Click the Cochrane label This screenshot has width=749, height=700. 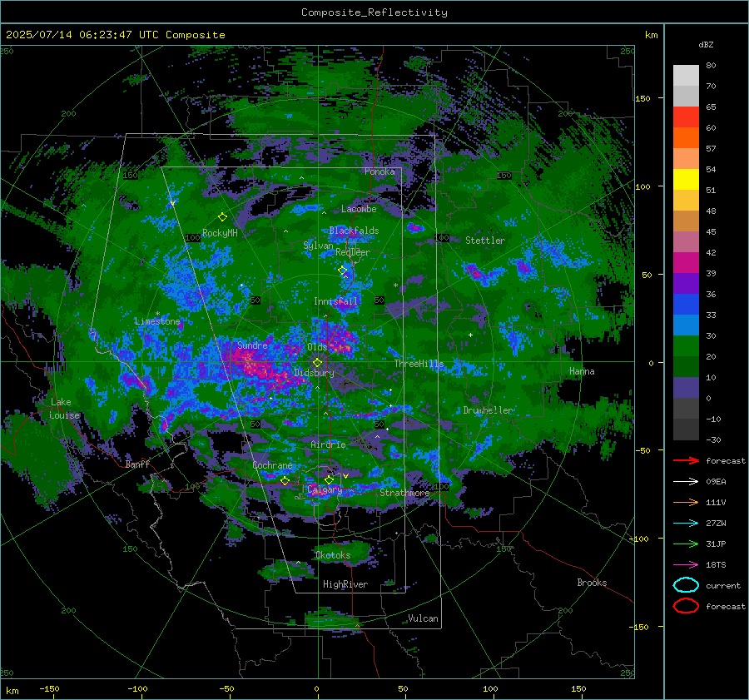tap(272, 465)
